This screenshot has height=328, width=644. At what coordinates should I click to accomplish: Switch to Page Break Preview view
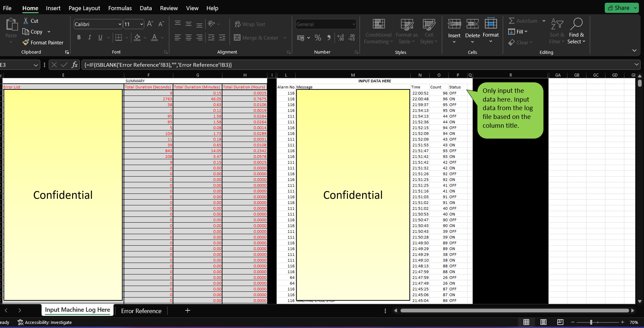pyautogui.click(x=560, y=322)
